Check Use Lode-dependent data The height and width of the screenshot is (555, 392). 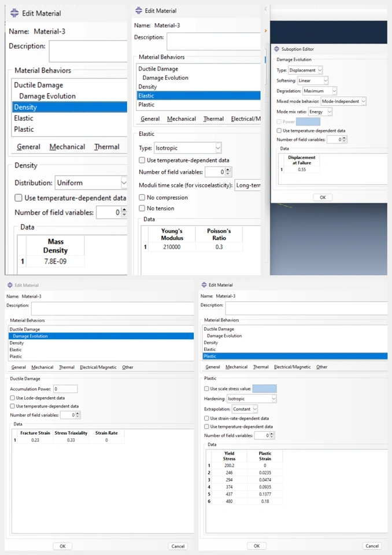tap(12, 398)
